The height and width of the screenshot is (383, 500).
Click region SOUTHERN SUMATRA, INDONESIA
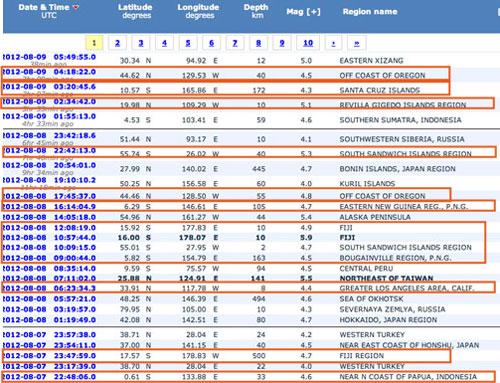coord(400,120)
